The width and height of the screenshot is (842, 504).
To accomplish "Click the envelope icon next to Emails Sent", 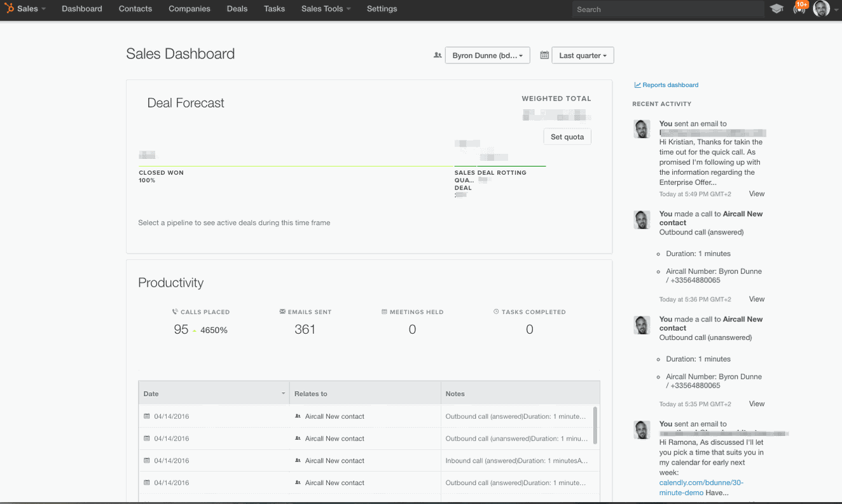I will point(282,312).
